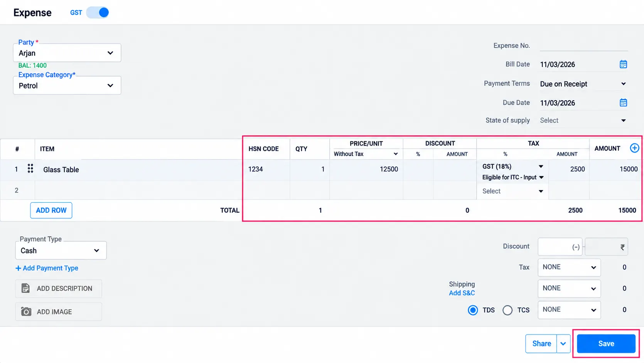Image resolution: width=644 pixels, height=363 pixels.
Task: Click the row amount cell 15000
Action: 615,170
